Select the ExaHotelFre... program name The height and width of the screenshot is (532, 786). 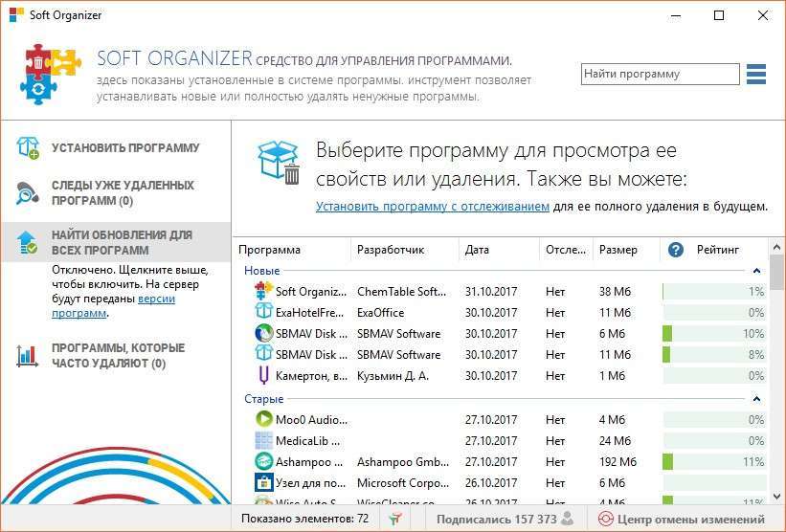[310, 313]
